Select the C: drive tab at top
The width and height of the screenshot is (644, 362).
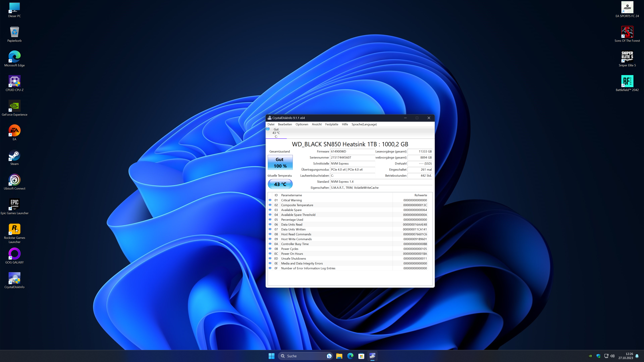[x=276, y=133]
